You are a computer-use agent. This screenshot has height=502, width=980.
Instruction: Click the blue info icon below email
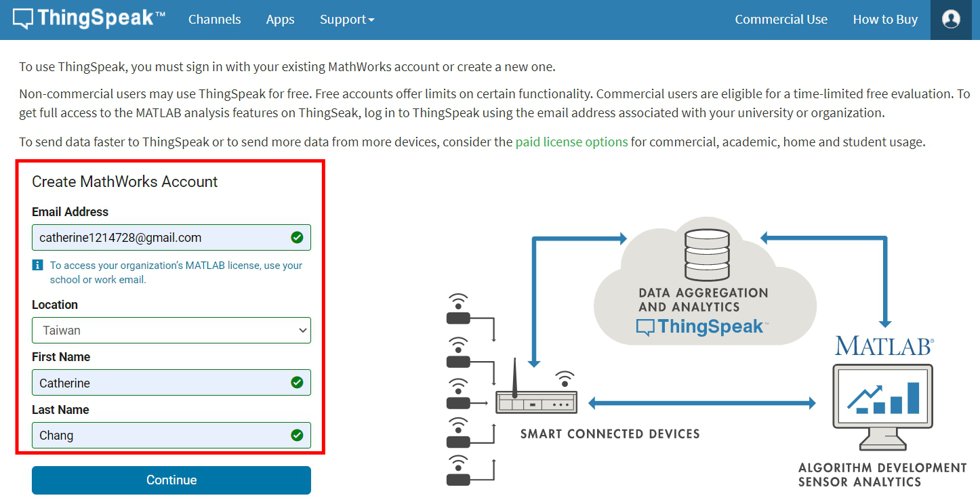38,265
